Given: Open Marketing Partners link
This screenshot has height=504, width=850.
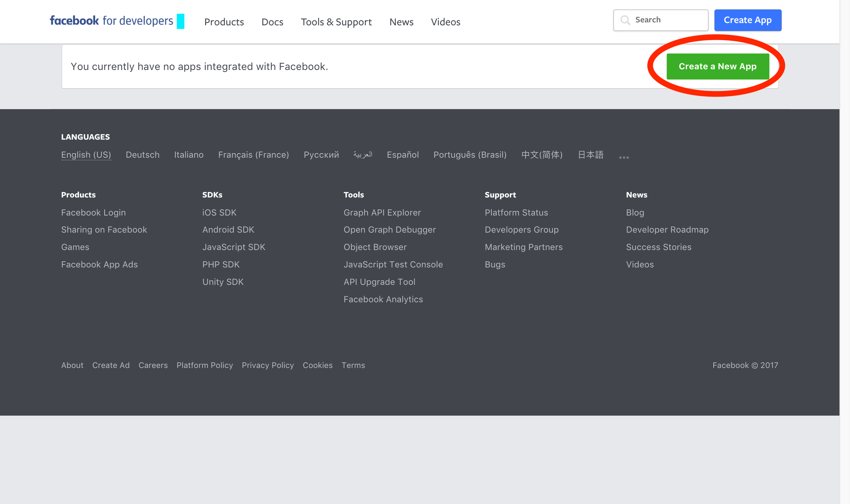Looking at the screenshot, I should (x=524, y=247).
